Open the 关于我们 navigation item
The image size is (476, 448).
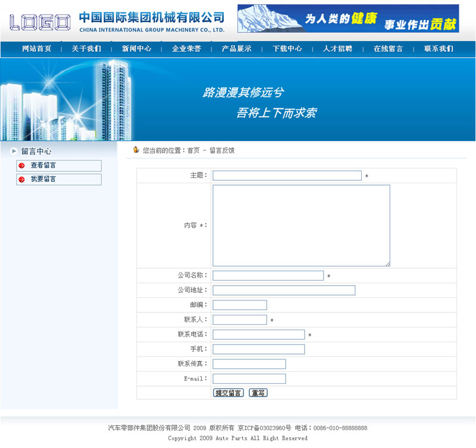(86, 49)
